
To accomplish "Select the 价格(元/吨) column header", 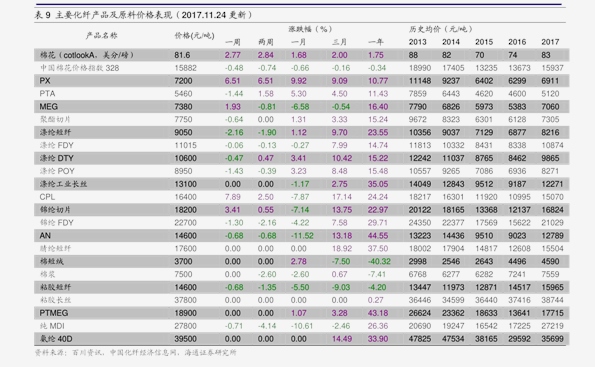I will click(194, 36).
